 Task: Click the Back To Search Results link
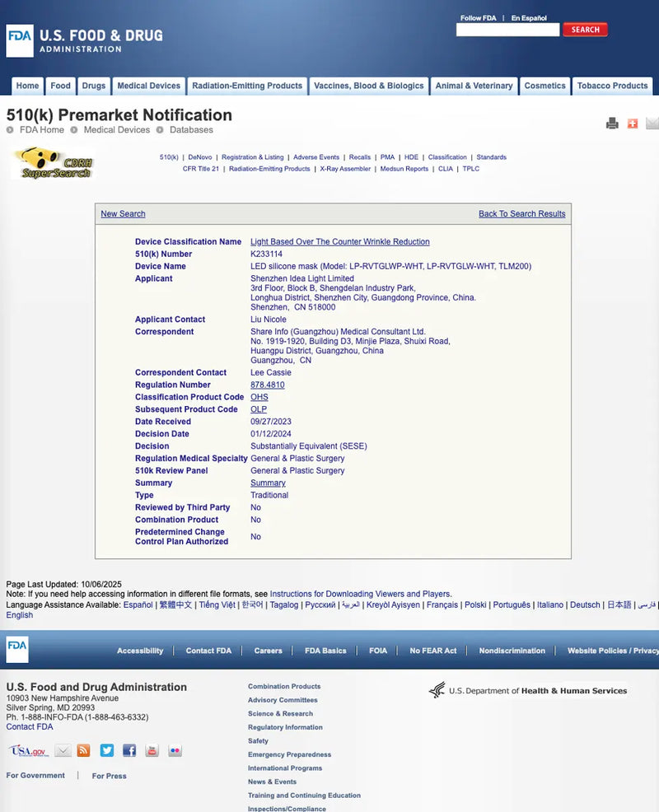coord(521,214)
